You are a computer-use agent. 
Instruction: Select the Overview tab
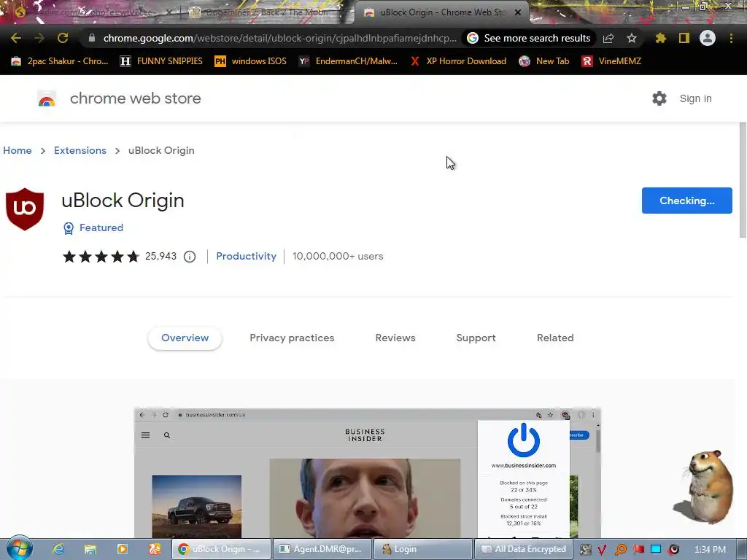click(x=185, y=338)
